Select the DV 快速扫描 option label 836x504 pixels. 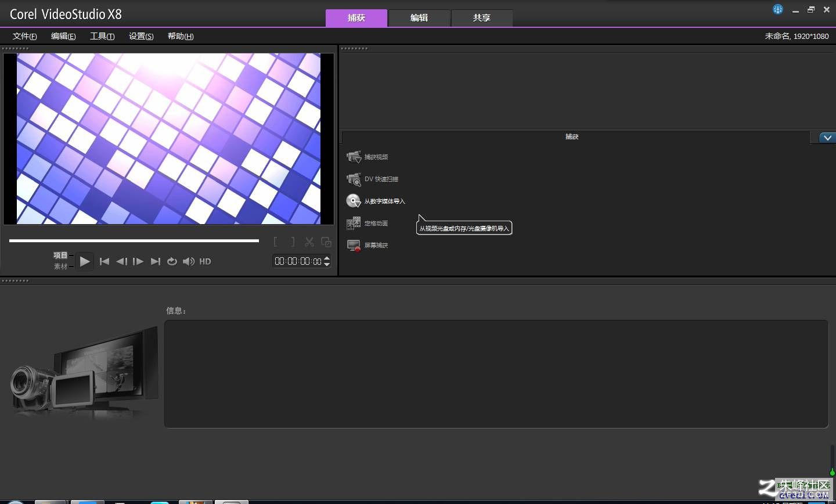click(381, 179)
